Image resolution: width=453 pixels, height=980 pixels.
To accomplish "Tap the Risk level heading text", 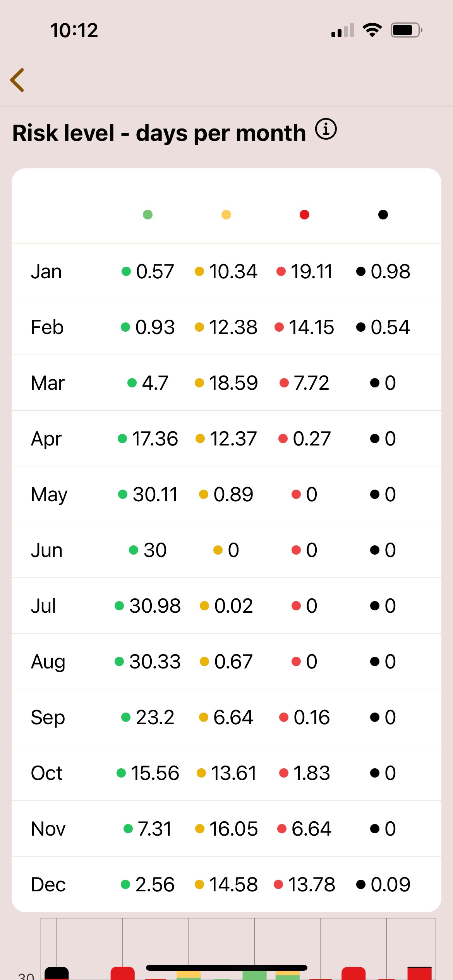I will pos(159,133).
